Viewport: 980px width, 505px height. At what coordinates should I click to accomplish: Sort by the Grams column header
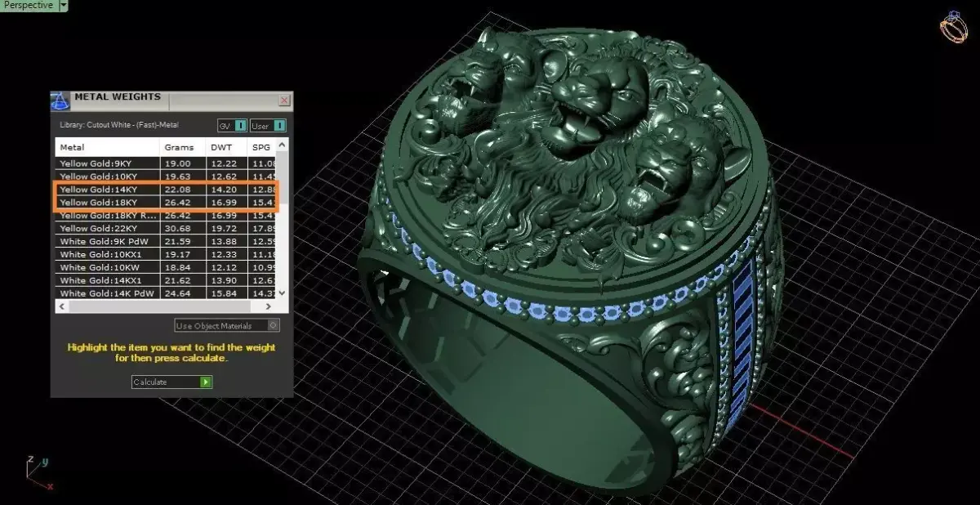point(182,148)
